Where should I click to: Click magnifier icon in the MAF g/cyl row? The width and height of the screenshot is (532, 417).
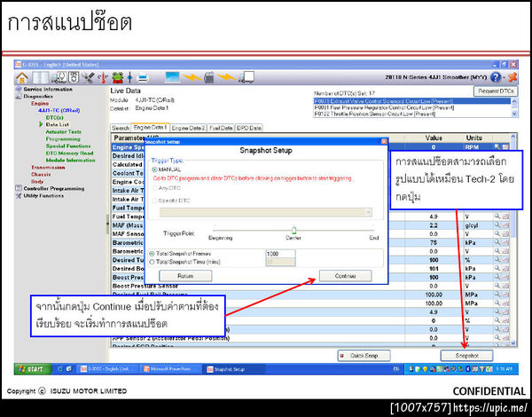(497, 224)
